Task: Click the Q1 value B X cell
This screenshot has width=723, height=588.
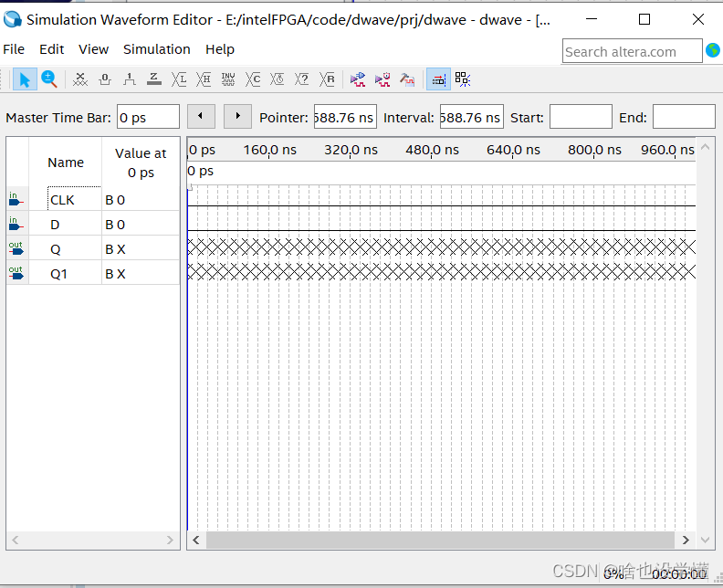Action: [x=141, y=274]
